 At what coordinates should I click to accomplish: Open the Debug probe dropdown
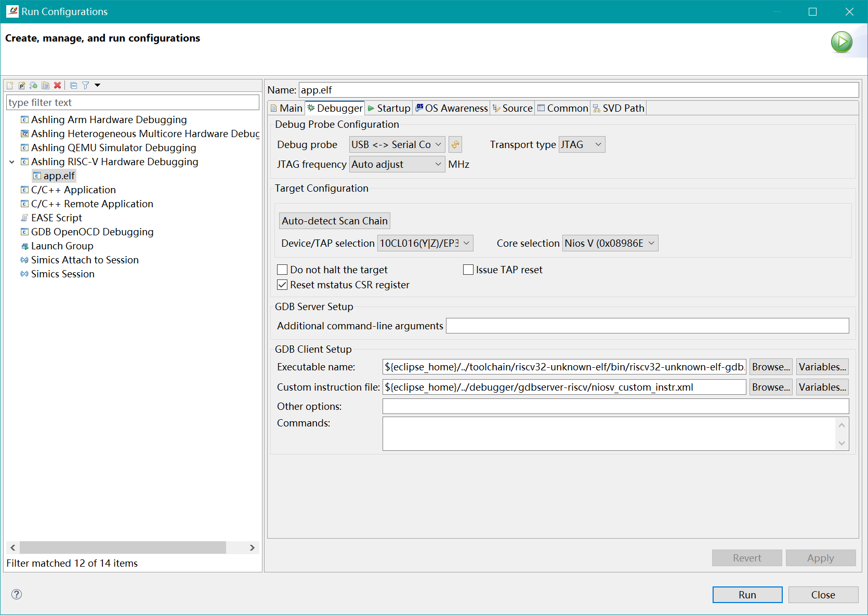pos(397,144)
